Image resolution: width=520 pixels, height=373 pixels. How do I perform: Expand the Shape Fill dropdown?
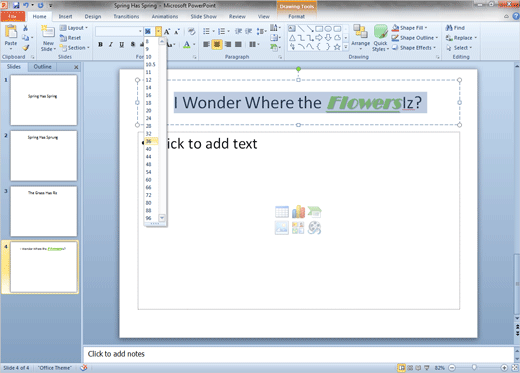[x=426, y=28]
